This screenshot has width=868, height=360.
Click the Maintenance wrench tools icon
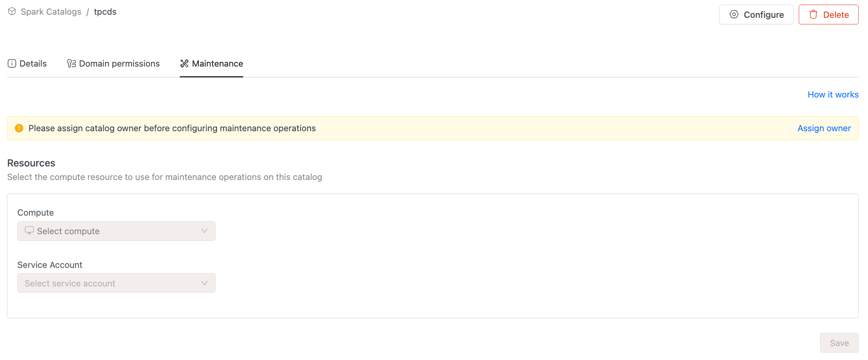click(185, 63)
